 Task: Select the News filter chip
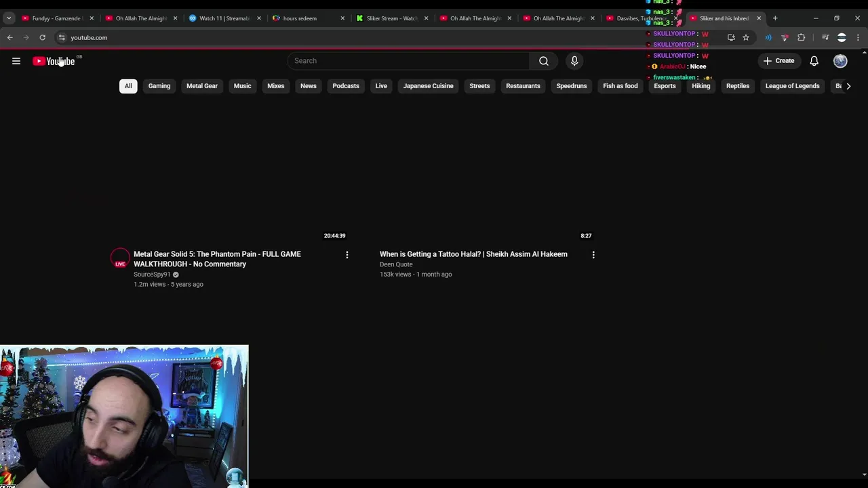pos(309,86)
